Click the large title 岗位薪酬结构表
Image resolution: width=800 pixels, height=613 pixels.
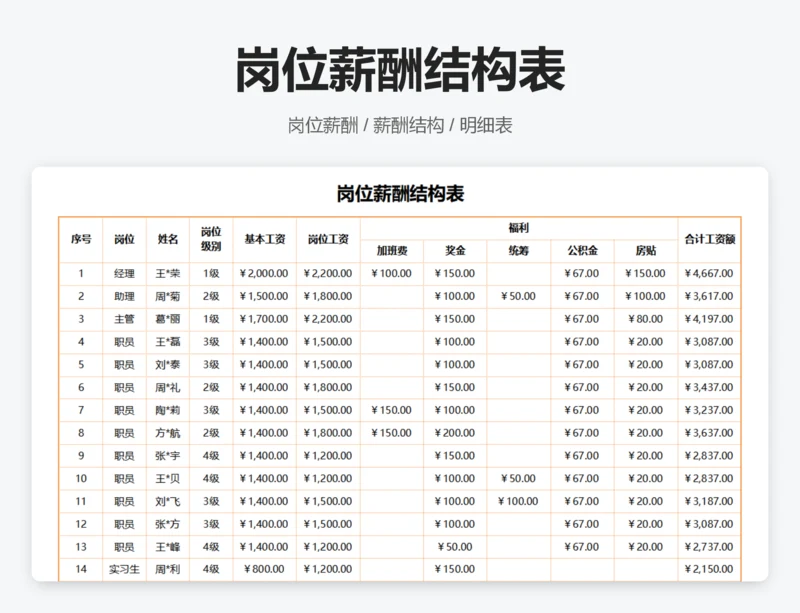pyautogui.click(x=400, y=69)
